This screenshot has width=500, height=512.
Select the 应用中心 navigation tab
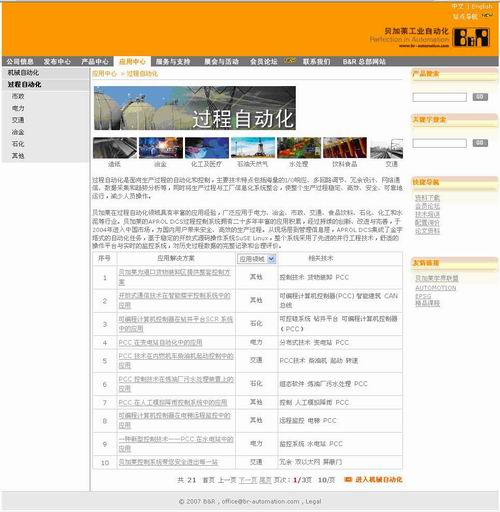[x=132, y=61]
